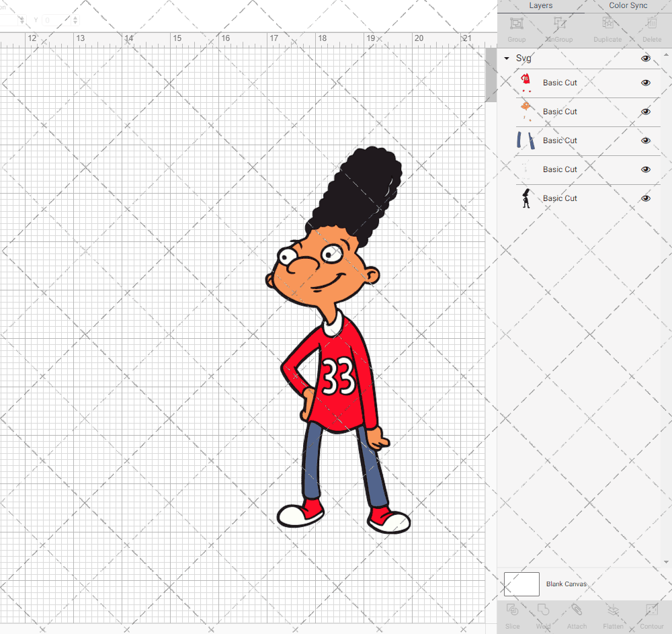Switch to the Color Sync tab
This screenshot has height=634, width=672.
tap(628, 6)
